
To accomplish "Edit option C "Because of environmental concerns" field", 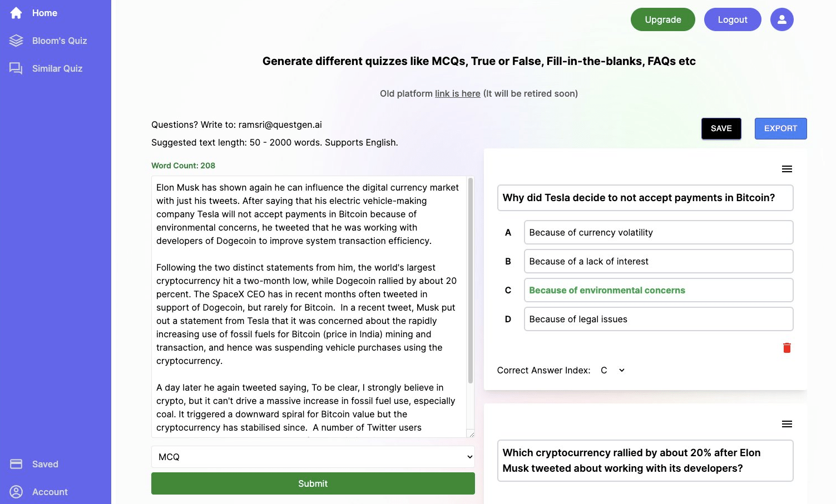I will point(658,290).
